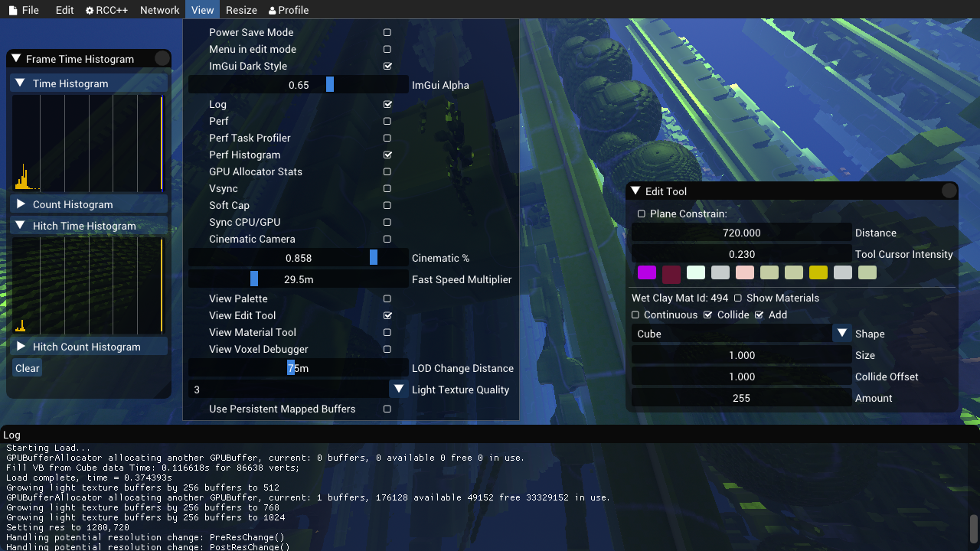Open the Network menu
This screenshot has height=551, width=980.
(x=159, y=10)
